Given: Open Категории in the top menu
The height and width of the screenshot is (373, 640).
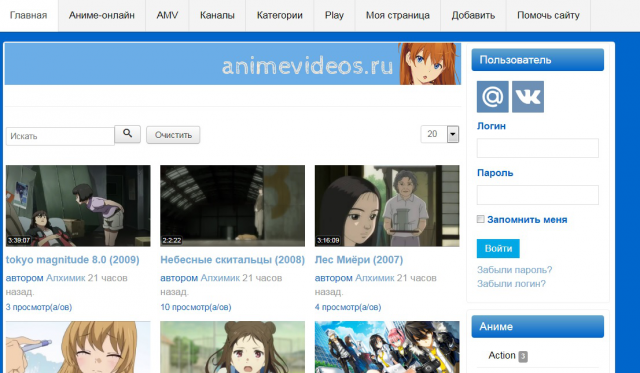Looking at the screenshot, I should tap(280, 16).
